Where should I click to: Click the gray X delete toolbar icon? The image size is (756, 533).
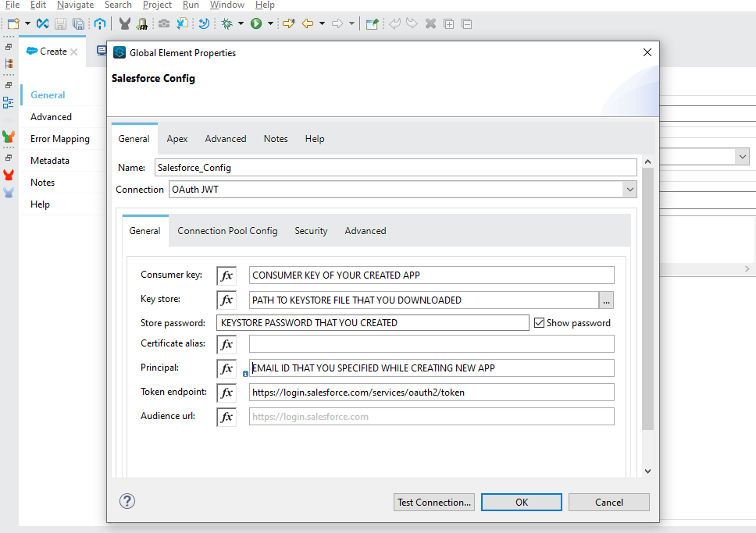430,23
